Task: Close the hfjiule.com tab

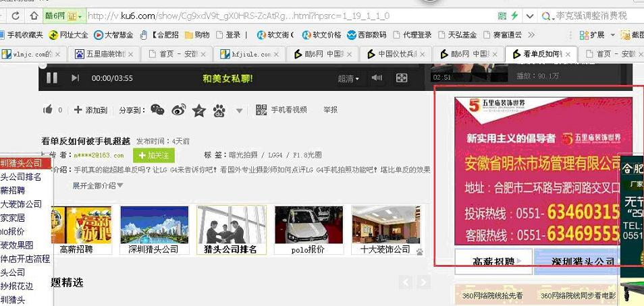Action: tap(276, 54)
